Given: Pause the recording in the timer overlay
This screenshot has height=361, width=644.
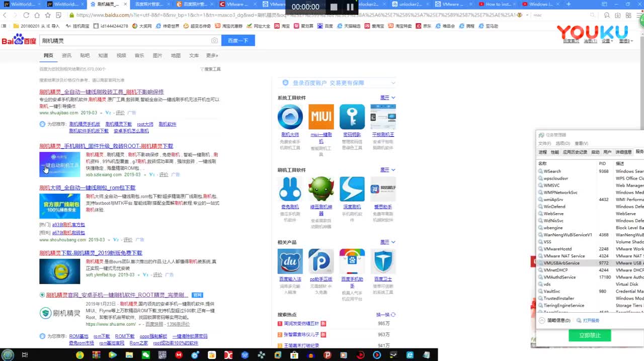Looking at the screenshot, I should pos(350,7).
